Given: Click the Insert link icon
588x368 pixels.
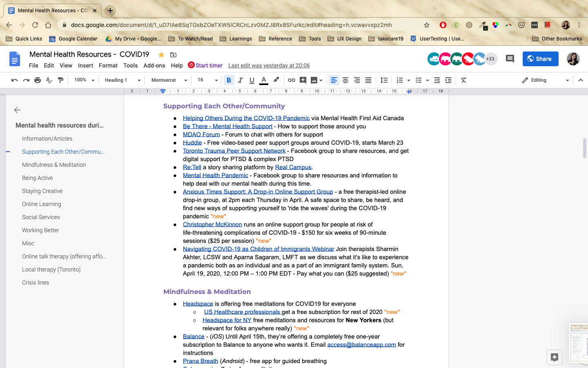Looking at the screenshot, I should (291, 80).
